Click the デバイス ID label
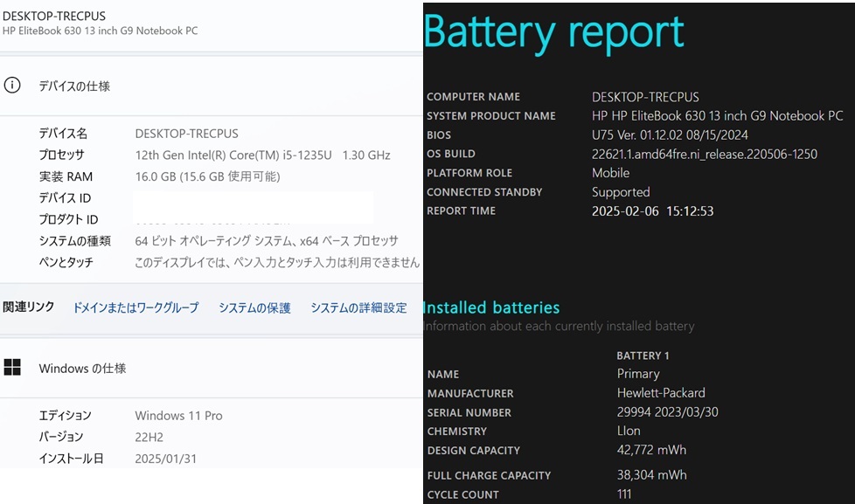This screenshot has width=855, height=504. tap(65, 197)
